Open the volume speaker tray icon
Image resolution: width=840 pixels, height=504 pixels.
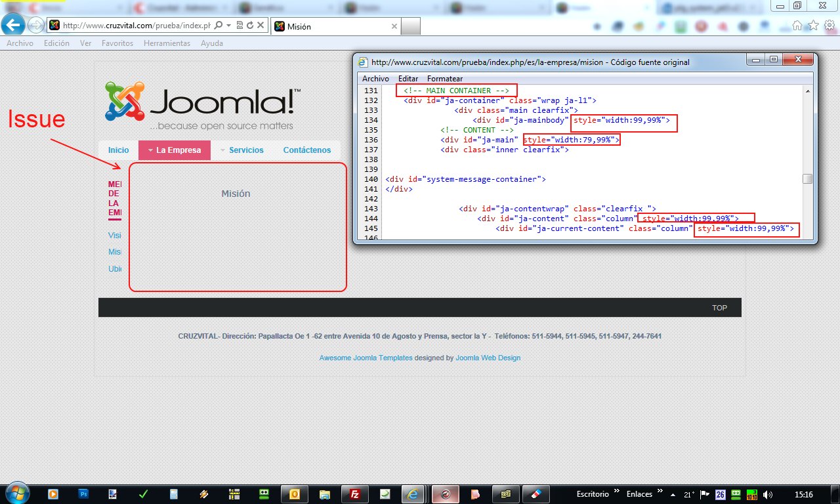pos(768,494)
